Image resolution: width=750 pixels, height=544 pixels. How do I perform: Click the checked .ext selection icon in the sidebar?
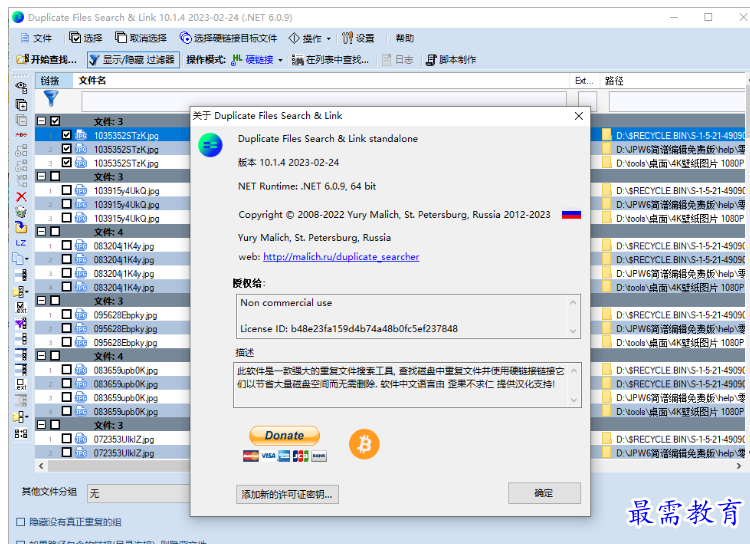tap(21, 307)
